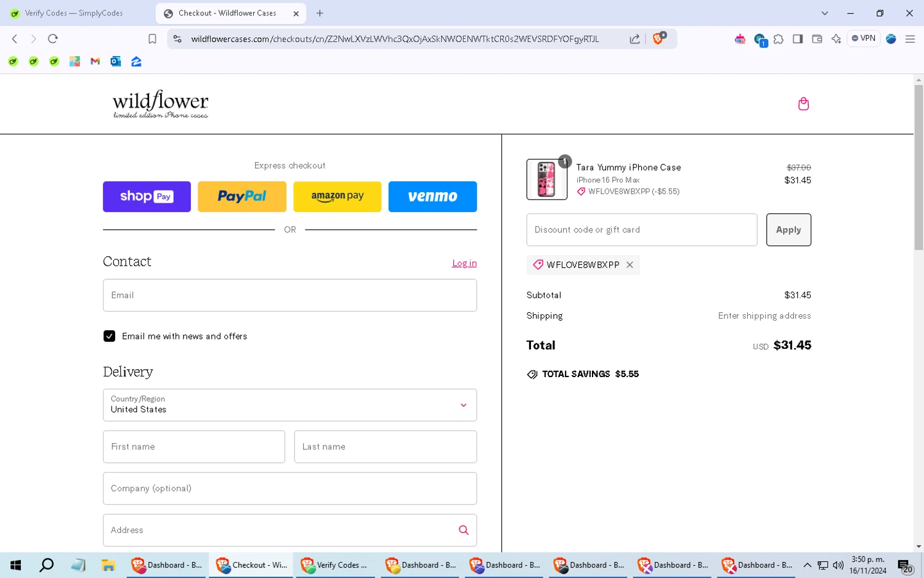Show hidden system tray icons
Image resolution: width=924 pixels, height=578 pixels.
point(807,565)
